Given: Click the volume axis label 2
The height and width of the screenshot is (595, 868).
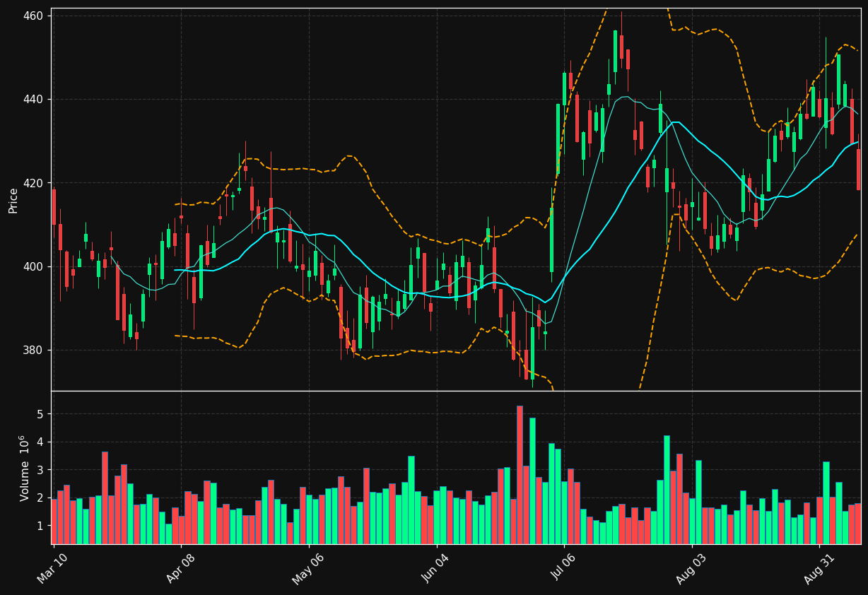Looking at the screenshot, I should pos(41,498).
